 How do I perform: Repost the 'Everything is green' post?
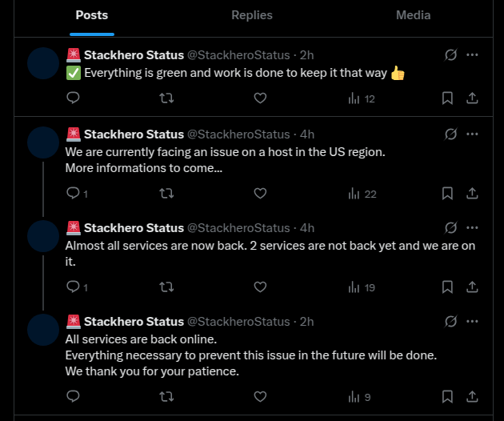click(x=166, y=98)
